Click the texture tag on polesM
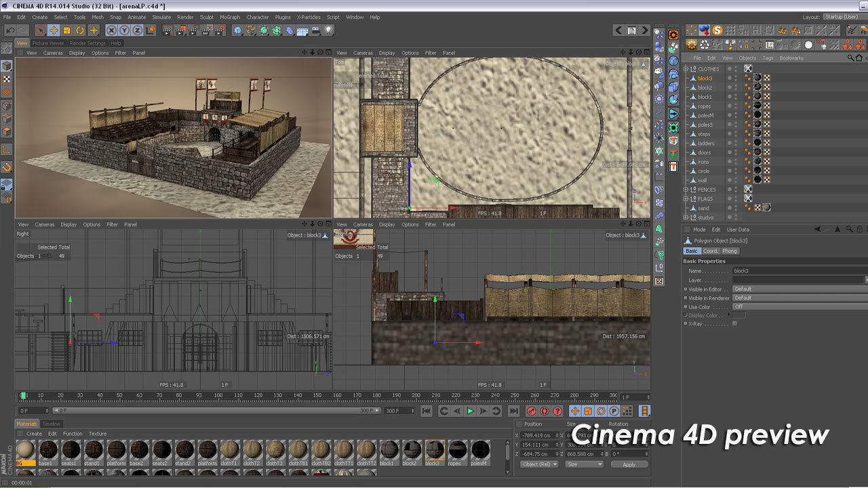The width and height of the screenshot is (868, 488). pos(757,115)
